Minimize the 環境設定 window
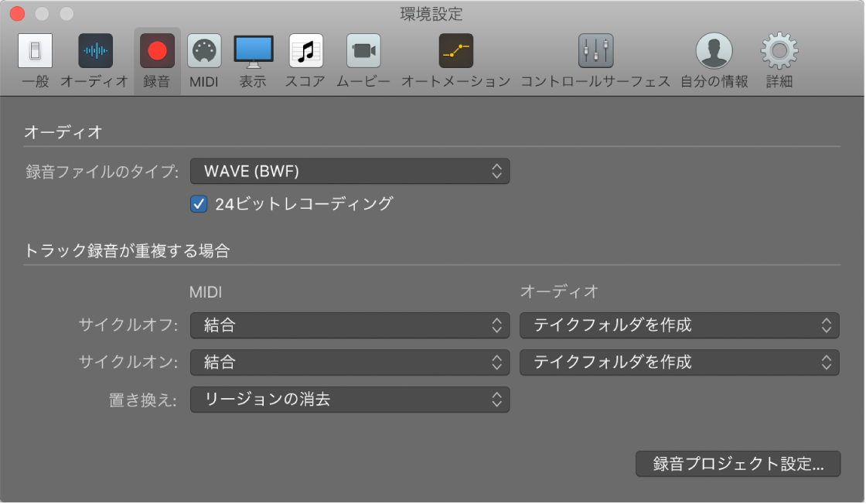 42,14
